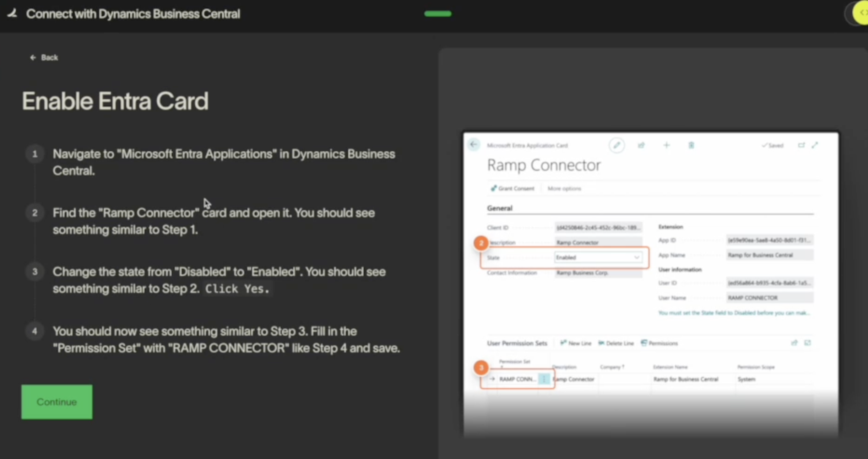868x459 pixels.
Task: Click the System permission scope cell
Action: coord(747,379)
